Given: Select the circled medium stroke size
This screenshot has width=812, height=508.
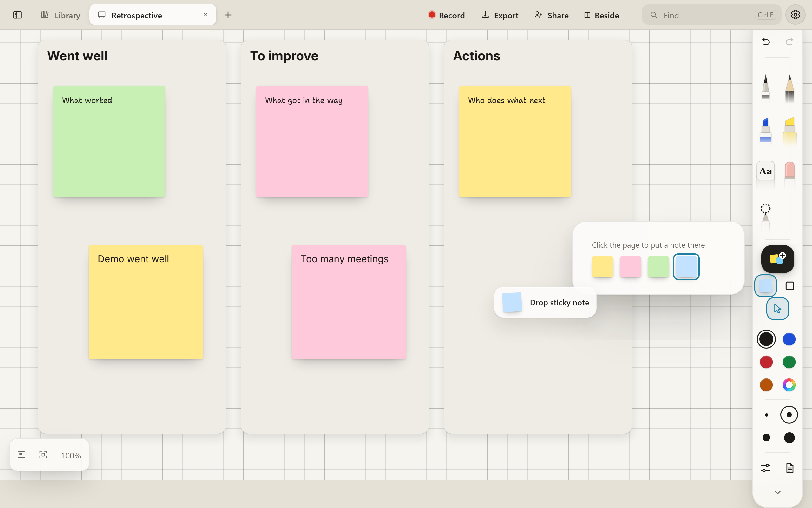Looking at the screenshot, I should point(789,415).
